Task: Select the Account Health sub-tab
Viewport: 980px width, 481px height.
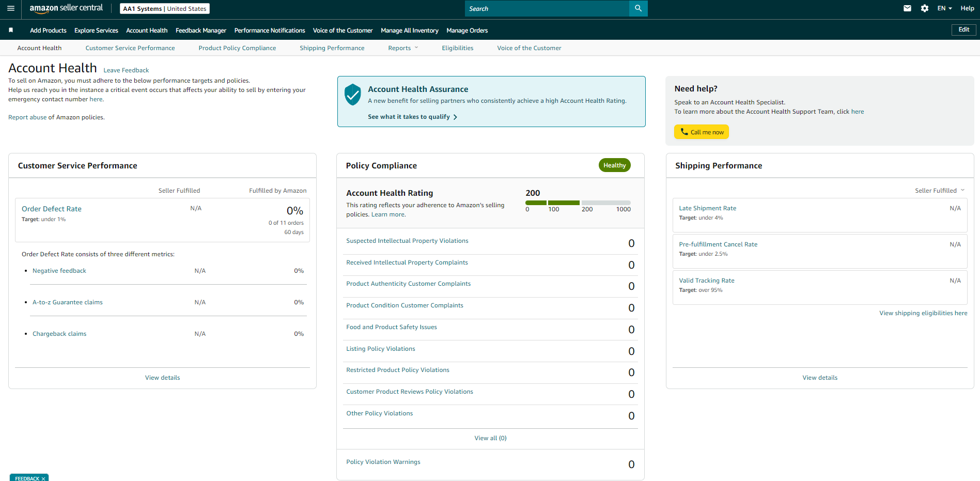Action: pos(39,48)
